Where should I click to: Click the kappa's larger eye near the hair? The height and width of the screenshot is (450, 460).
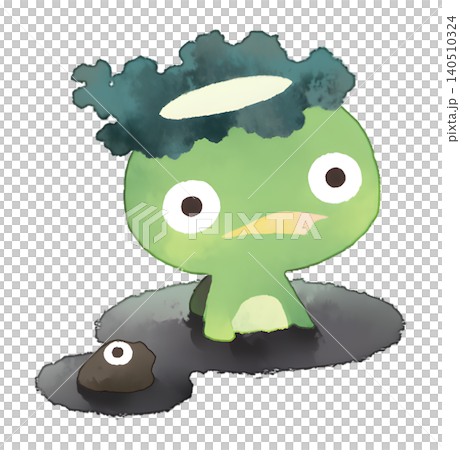click(x=334, y=177)
